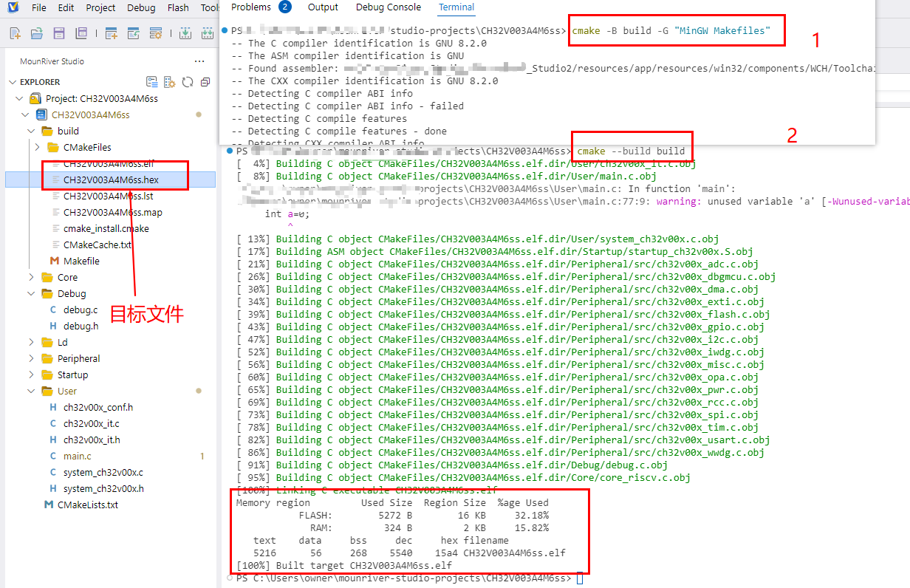Click the Build All (double arrow) toolbar icon
910x588 pixels.
[x=208, y=33]
